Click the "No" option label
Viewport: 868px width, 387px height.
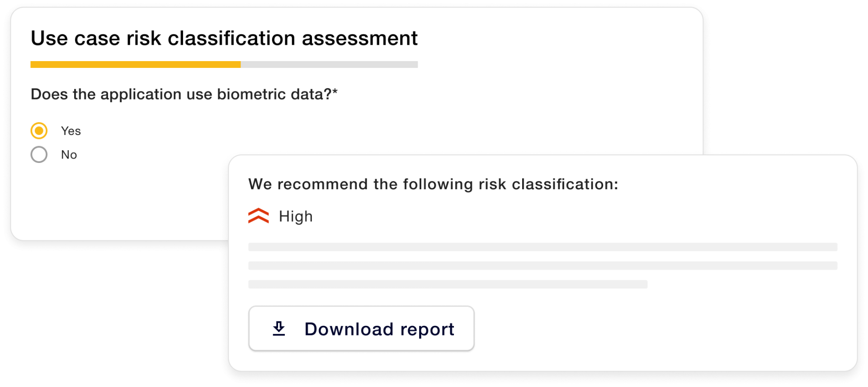(69, 155)
